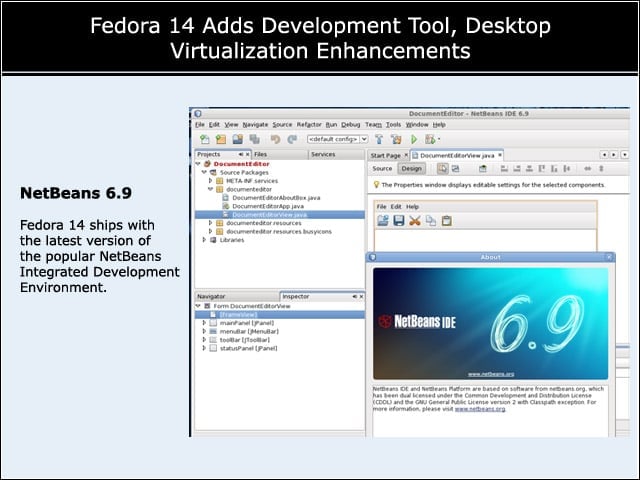Viewport: 640px width, 480px height.
Task: Click the horizontal resizability icon
Action: tap(587, 168)
